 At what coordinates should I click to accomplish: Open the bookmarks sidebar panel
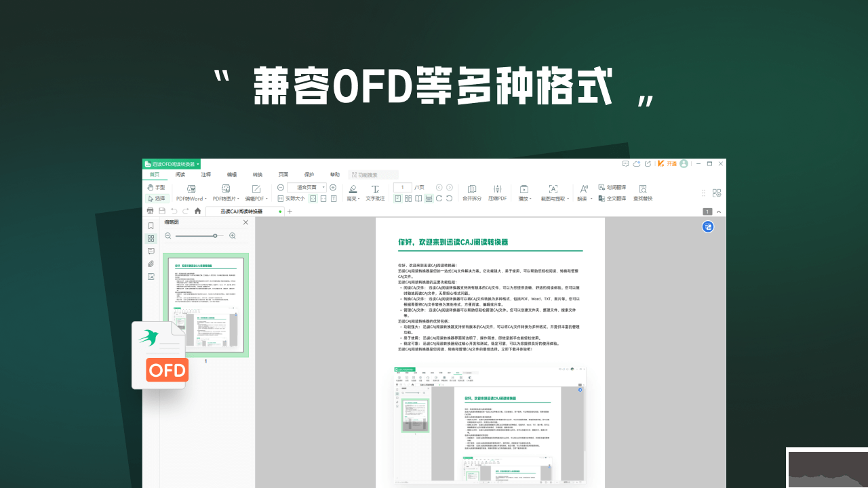151,226
